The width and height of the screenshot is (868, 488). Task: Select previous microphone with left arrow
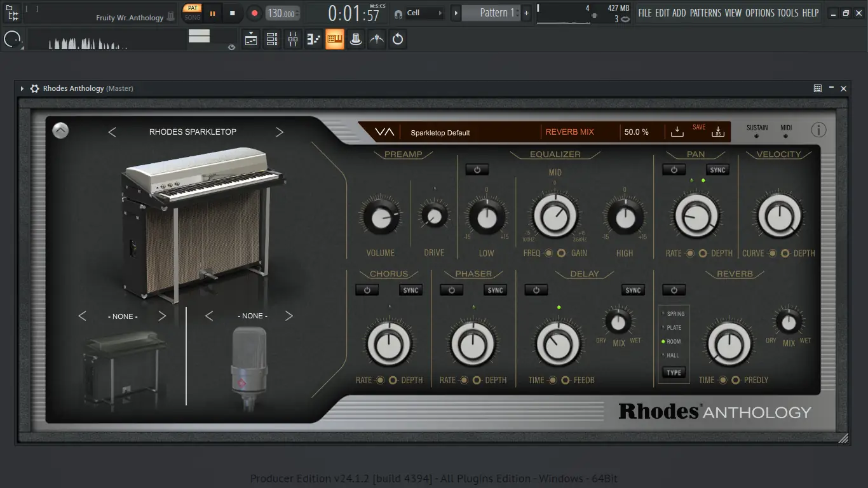[210, 316]
